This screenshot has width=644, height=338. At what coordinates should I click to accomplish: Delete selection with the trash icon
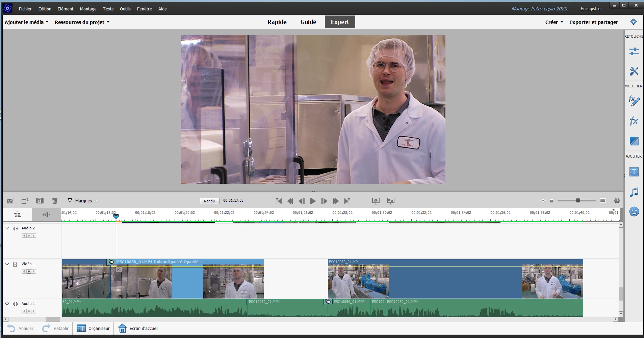(55, 201)
